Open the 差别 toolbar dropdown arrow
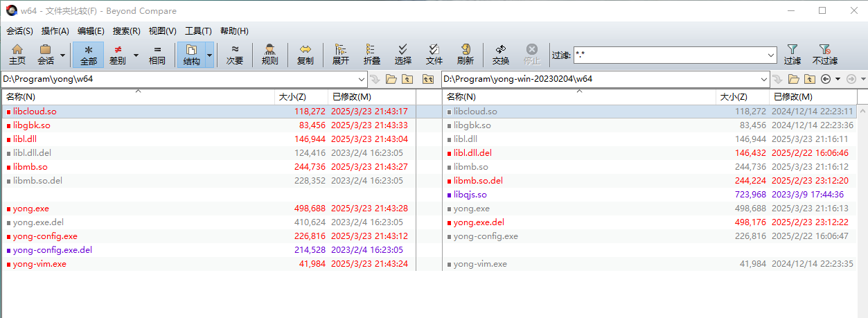Image resolution: width=868 pixels, height=318 pixels. tap(135, 54)
